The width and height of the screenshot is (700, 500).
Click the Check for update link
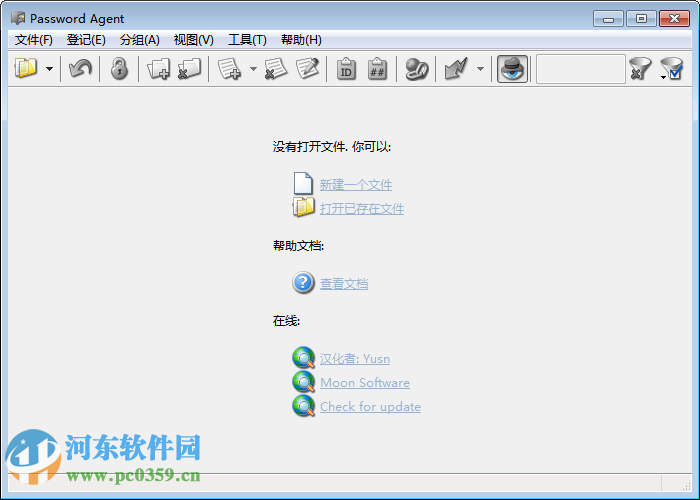tap(370, 407)
